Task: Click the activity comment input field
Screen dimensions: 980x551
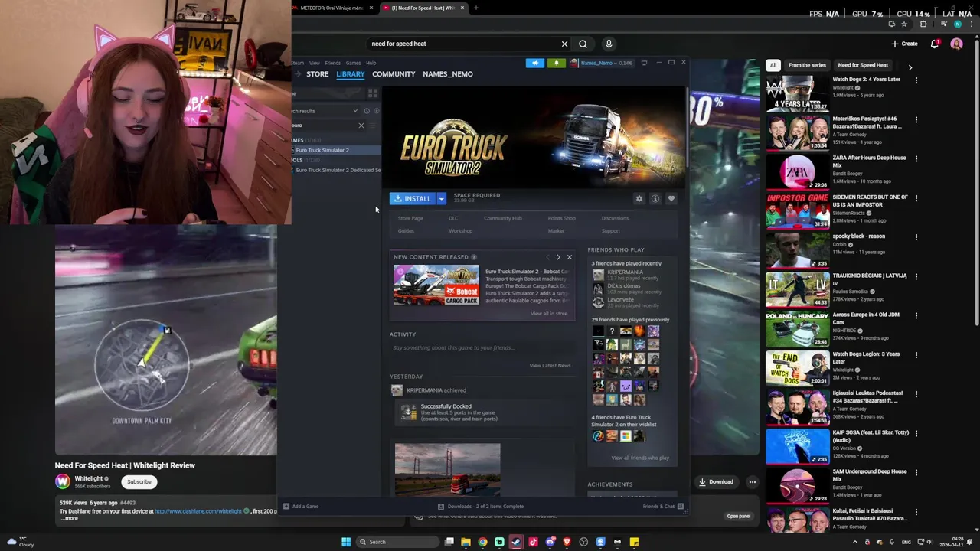Action: click(x=481, y=348)
